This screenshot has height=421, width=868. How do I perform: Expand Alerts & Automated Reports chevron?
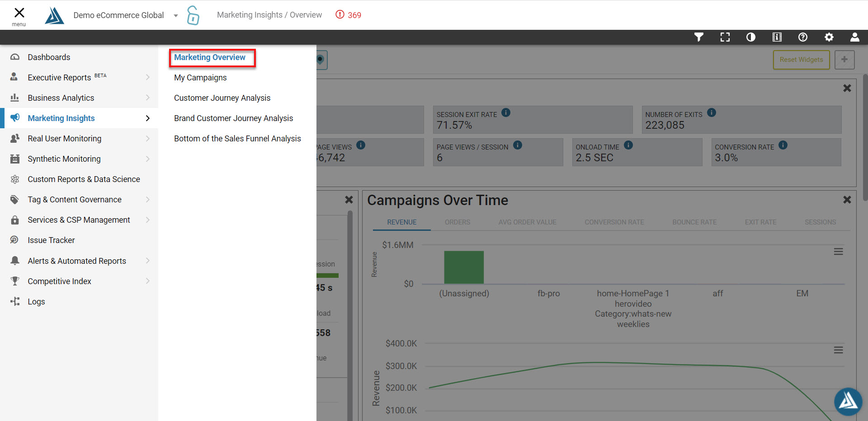click(x=148, y=261)
